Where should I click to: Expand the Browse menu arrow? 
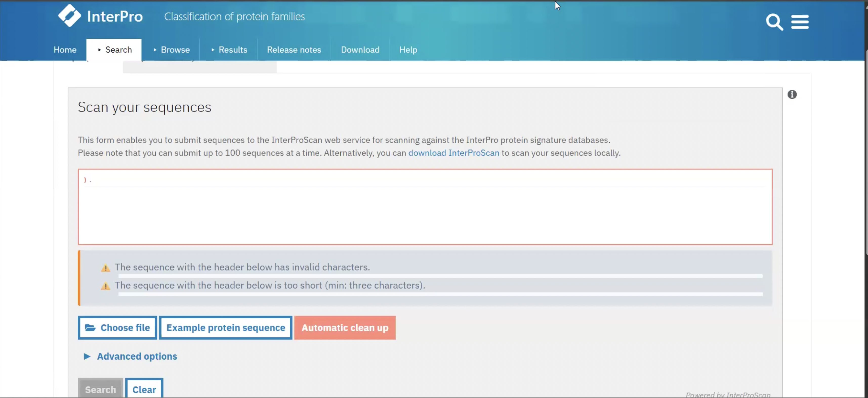(x=155, y=50)
